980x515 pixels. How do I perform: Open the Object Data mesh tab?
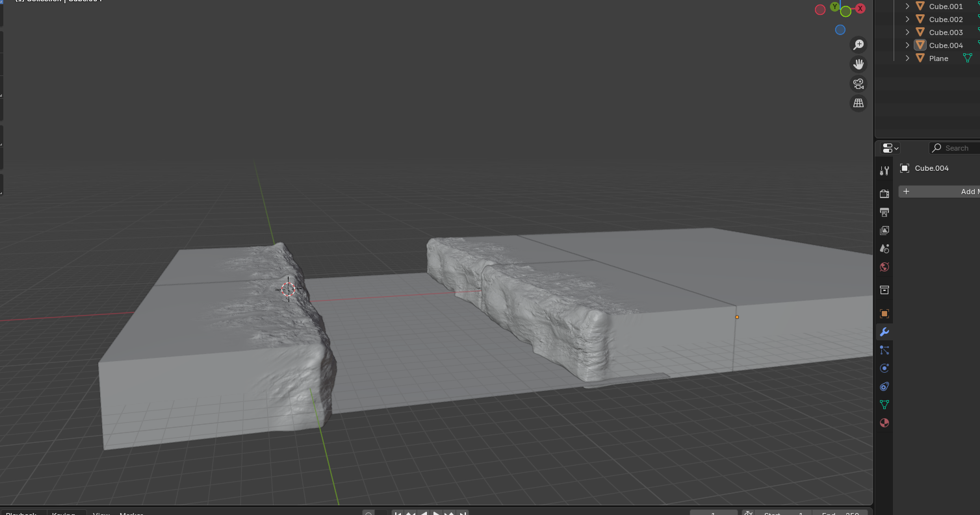click(x=884, y=405)
